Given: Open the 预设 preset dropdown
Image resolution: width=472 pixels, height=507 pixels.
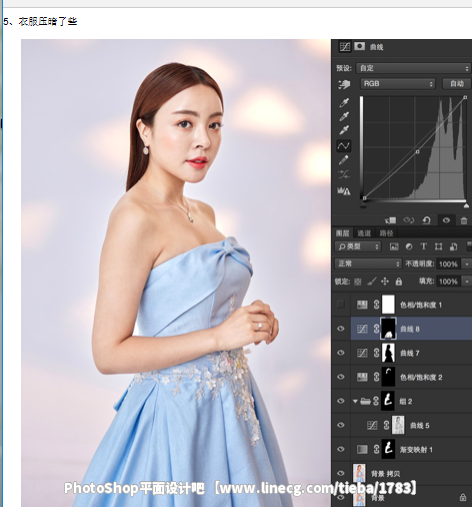Looking at the screenshot, I should click(x=413, y=68).
